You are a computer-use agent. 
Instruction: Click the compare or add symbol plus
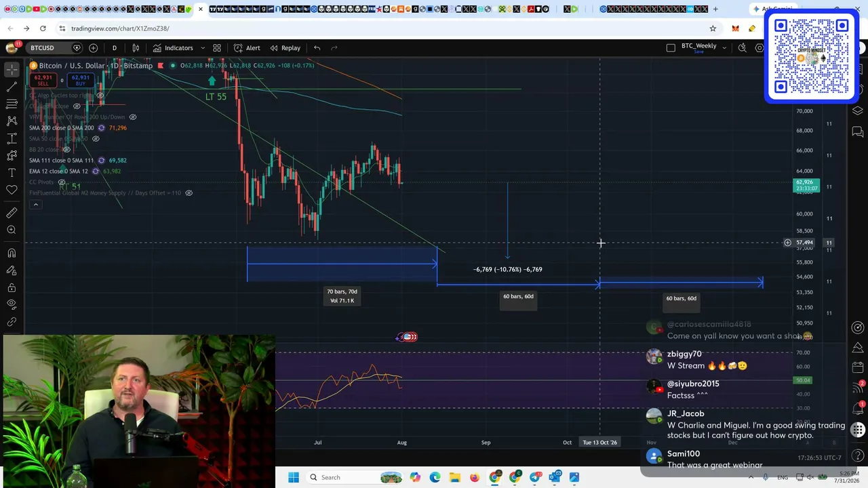[x=94, y=48]
